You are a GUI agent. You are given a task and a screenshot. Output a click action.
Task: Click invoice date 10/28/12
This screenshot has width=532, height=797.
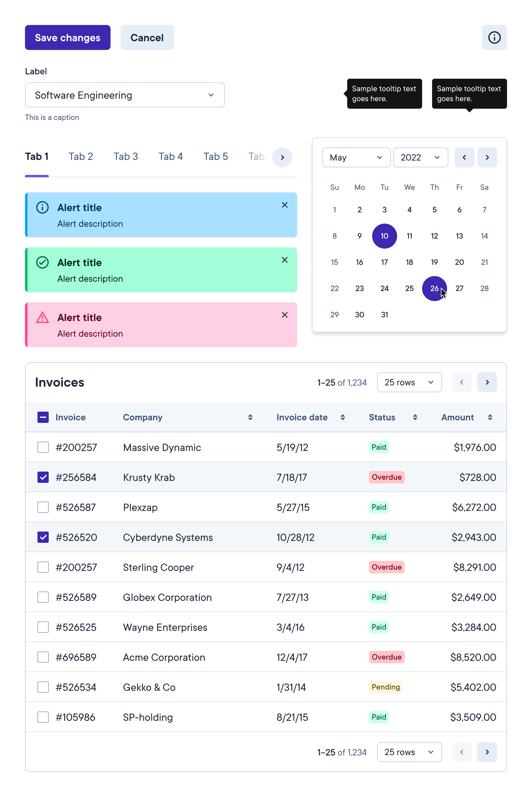295,537
